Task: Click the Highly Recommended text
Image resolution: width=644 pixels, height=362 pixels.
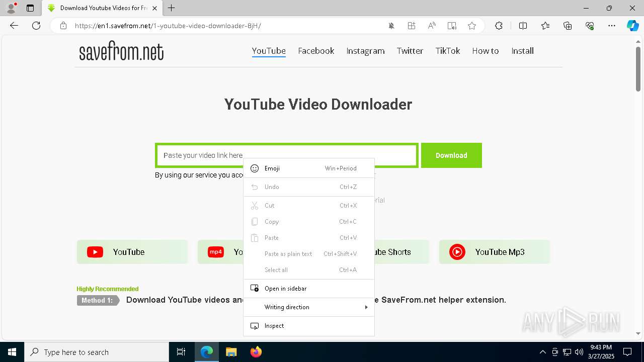Action: pos(108,289)
